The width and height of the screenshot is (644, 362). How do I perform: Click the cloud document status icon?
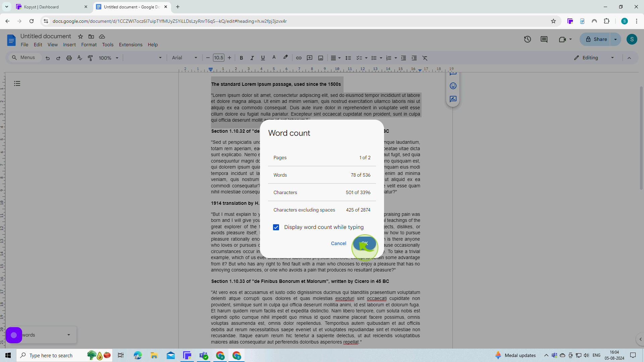(x=102, y=37)
